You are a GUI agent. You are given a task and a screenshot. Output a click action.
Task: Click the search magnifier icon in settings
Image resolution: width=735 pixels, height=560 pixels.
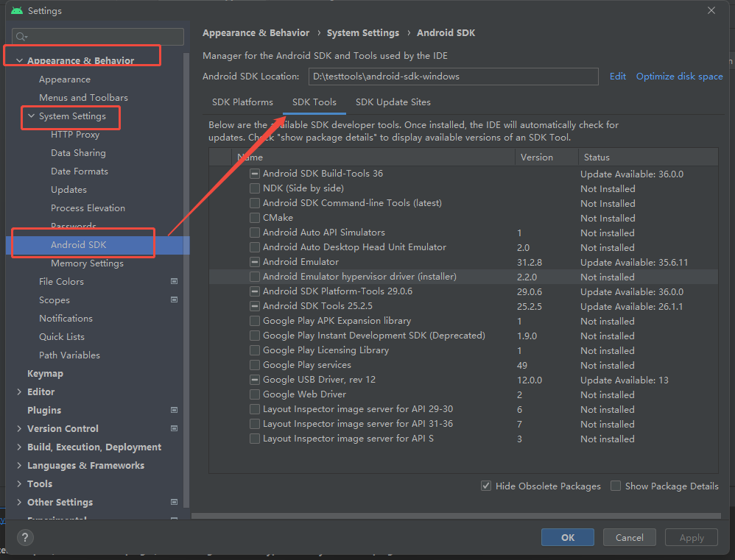[21, 37]
